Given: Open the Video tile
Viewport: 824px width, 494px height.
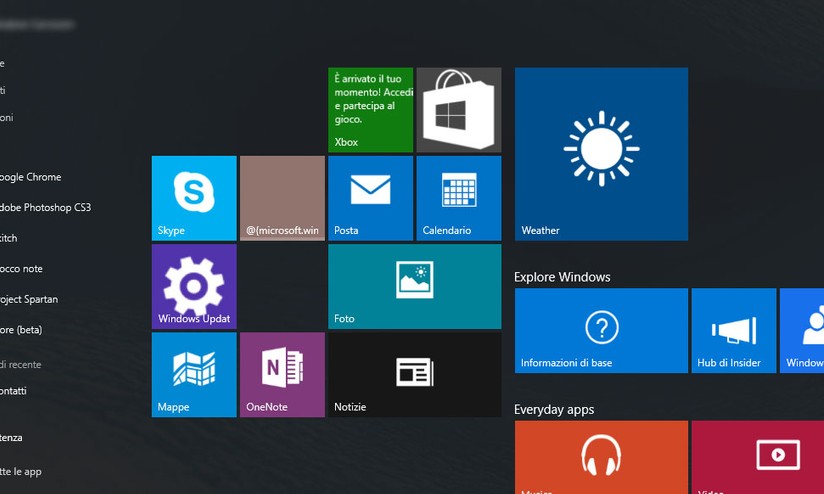Looking at the screenshot, I should pyautogui.click(x=757, y=457).
